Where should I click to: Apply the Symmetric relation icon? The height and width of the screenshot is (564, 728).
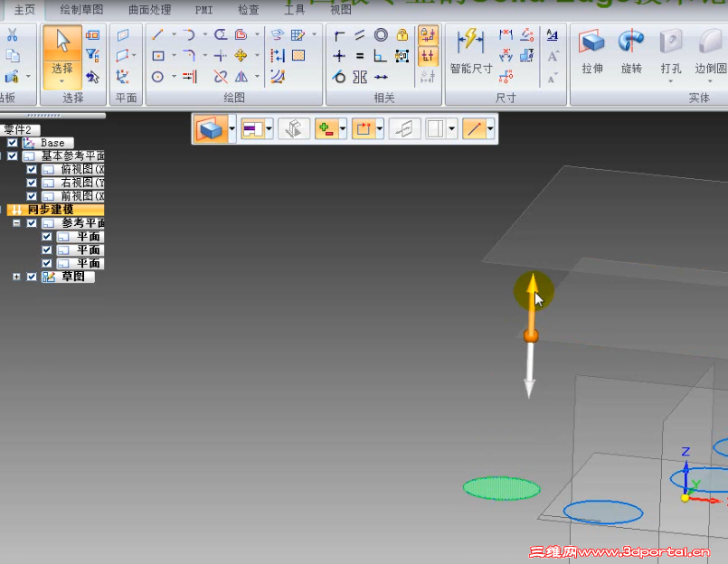(x=360, y=77)
